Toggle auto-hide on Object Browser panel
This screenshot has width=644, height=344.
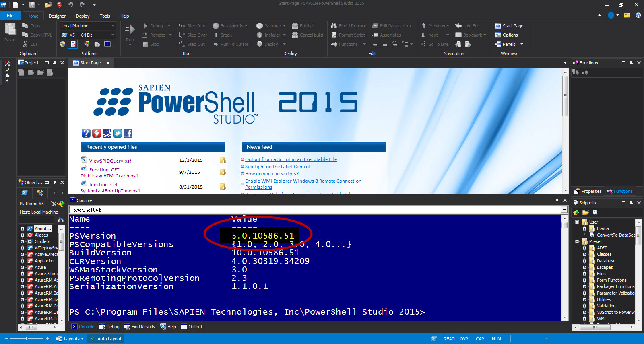click(x=54, y=183)
